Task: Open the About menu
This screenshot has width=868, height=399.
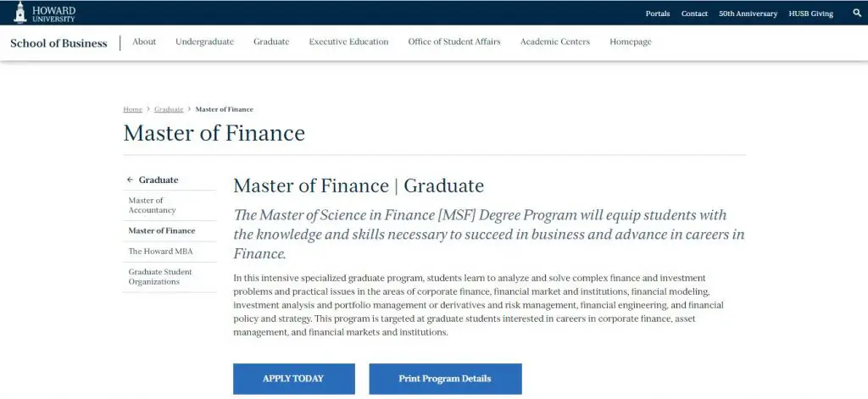Action: click(144, 42)
